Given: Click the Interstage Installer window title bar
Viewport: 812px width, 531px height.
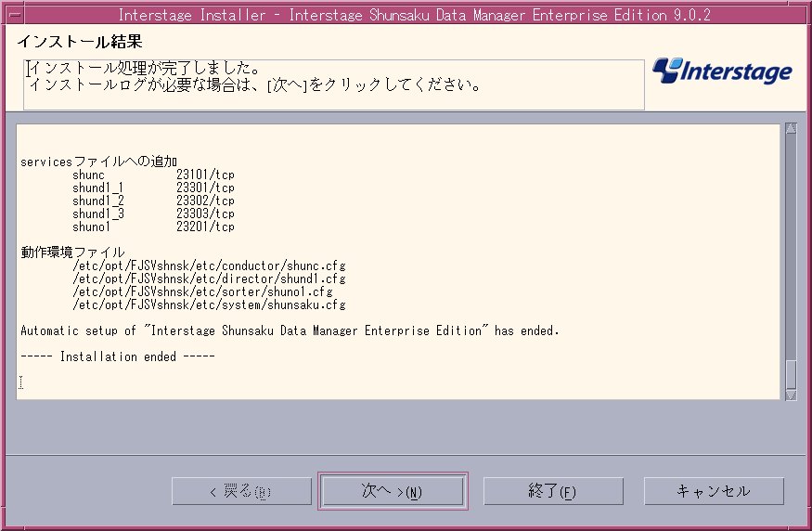Looking at the screenshot, I should (414, 15).
